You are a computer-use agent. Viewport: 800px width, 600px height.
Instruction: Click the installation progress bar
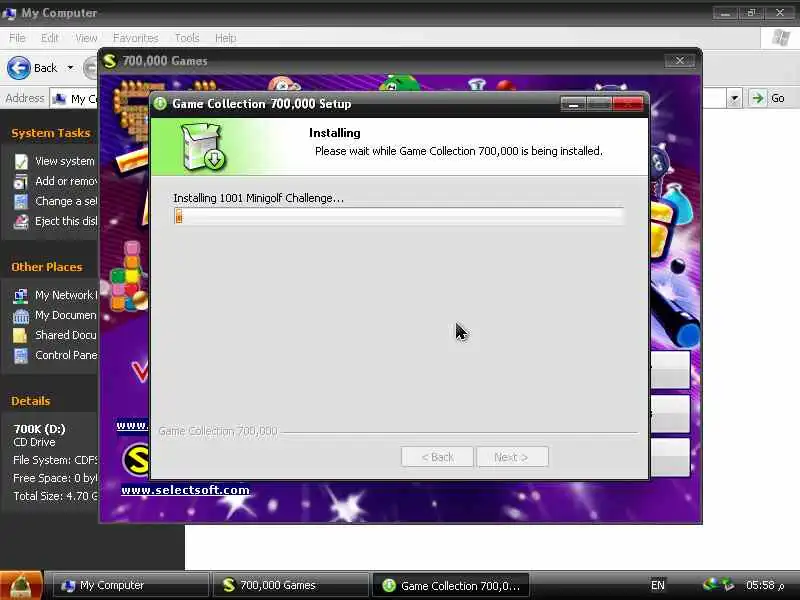point(398,216)
